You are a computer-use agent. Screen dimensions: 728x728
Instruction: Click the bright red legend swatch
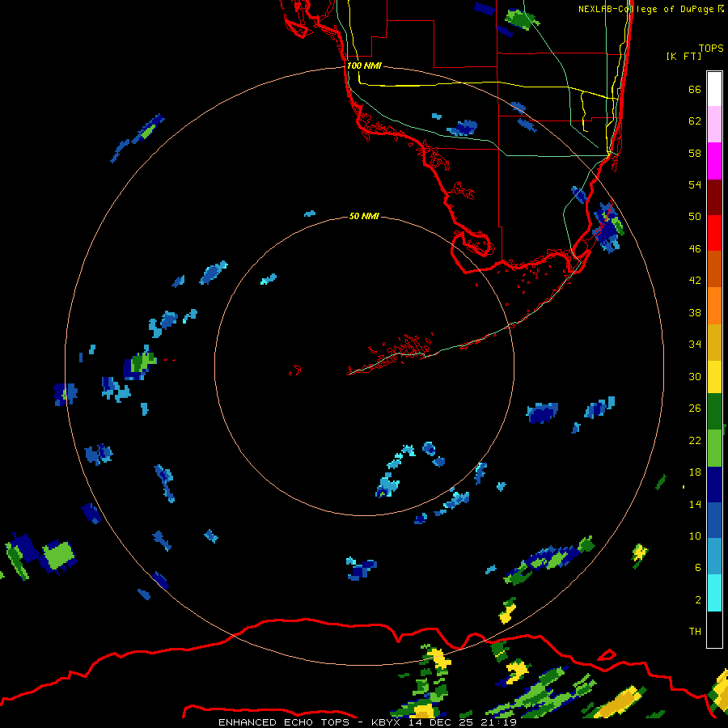(x=714, y=233)
